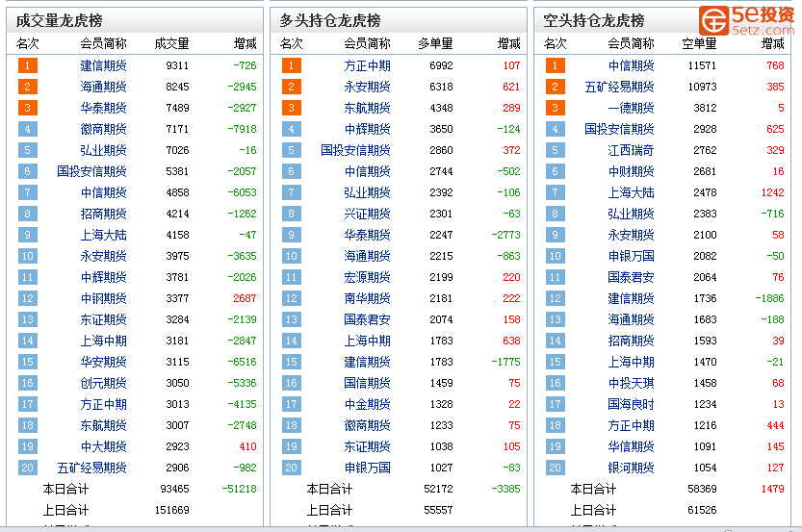802x532 pixels.
Task: Click 名次 header in 多头持仓龙虎榜 table
Action: tap(292, 44)
